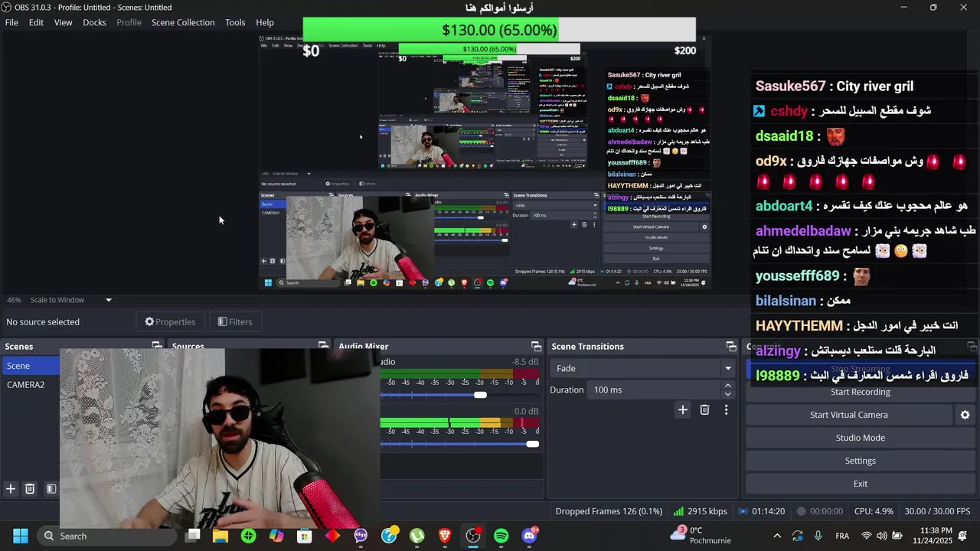Add a new scene with the plus icon
The height and width of the screenshot is (551, 980).
(x=11, y=489)
